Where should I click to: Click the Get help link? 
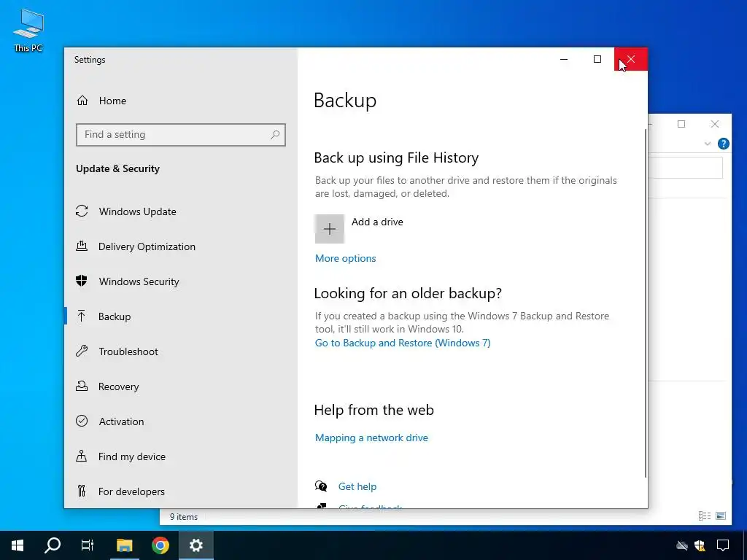coord(357,486)
